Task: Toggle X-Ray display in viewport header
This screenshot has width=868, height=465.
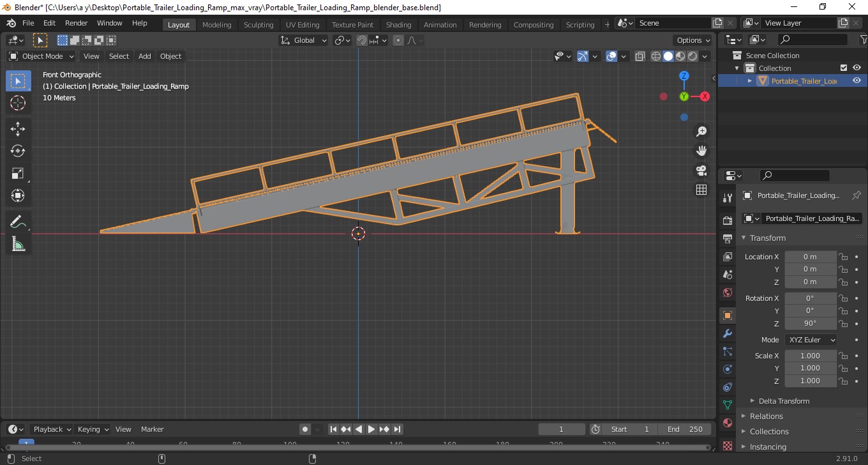Action: pos(640,56)
